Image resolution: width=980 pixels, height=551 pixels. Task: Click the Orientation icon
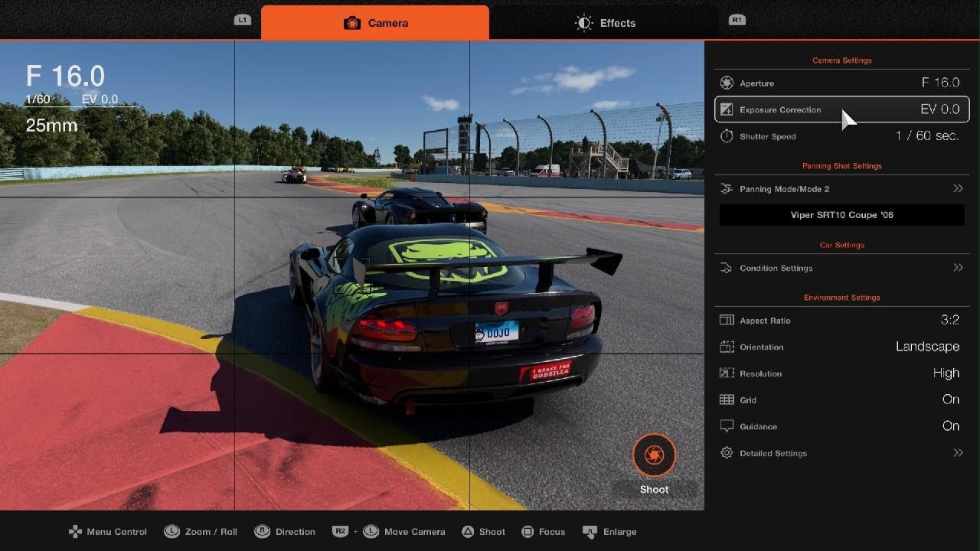pos(727,347)
